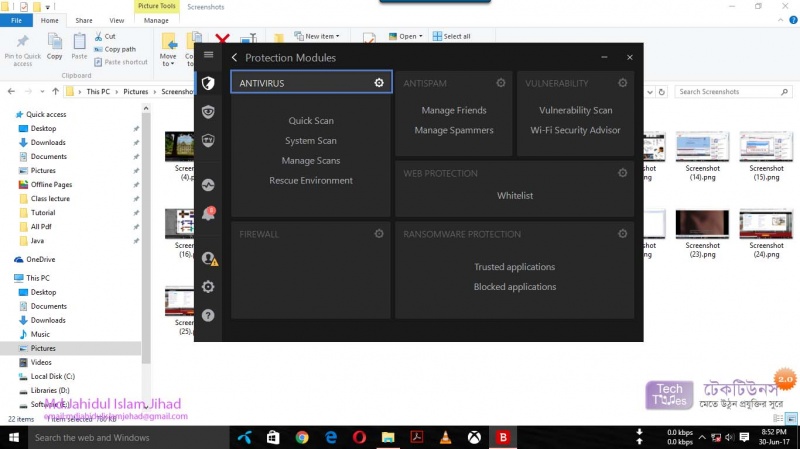Open Manage Spammers list

pos(454,130)
